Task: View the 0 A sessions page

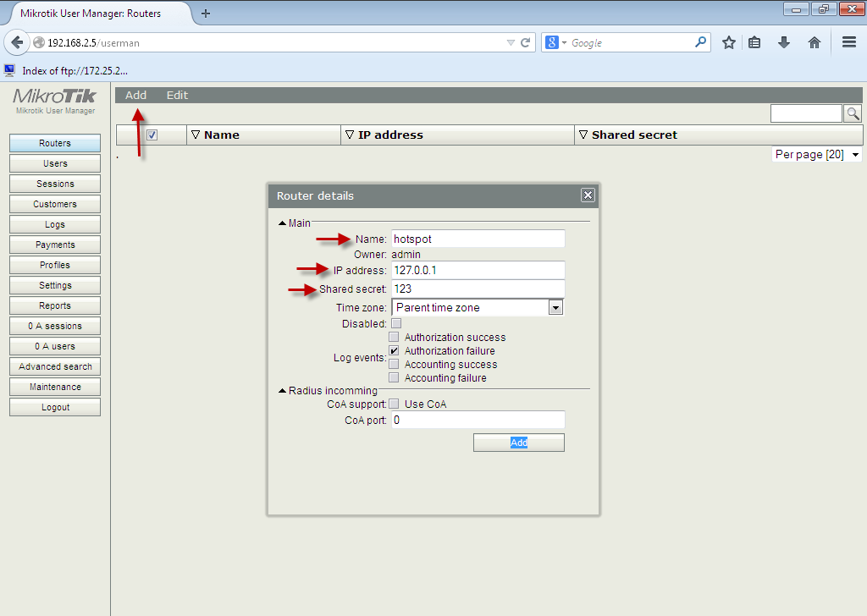Action: 55,326
